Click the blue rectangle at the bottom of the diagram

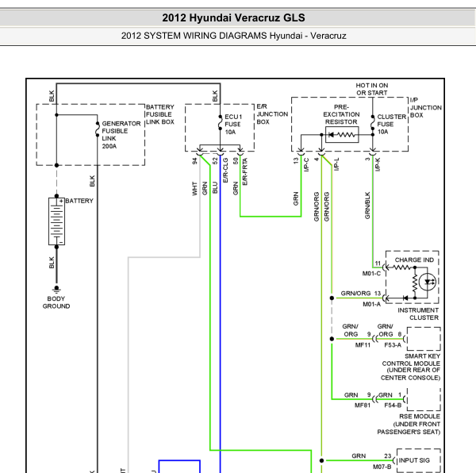[179, 467]
